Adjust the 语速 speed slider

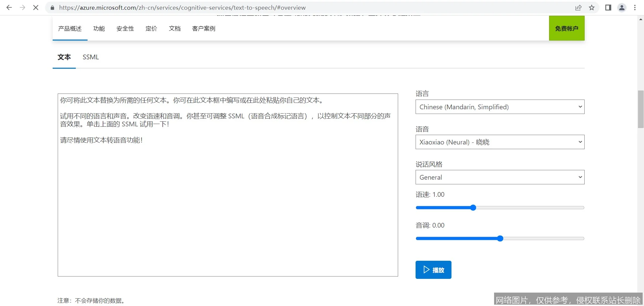point(473,207)
